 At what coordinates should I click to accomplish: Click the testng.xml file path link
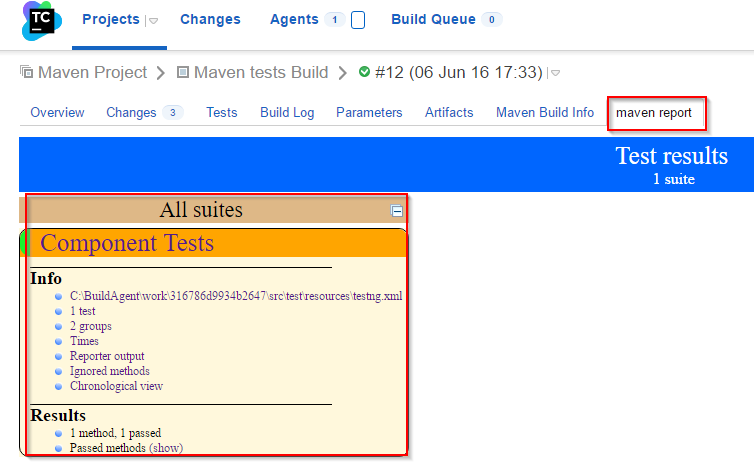click(x=236, y=296)
